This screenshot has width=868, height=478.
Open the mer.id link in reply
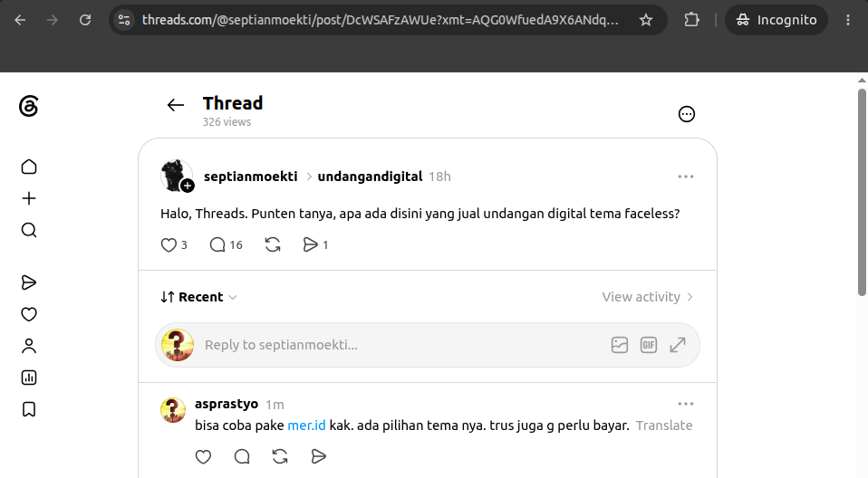point(306,425)
